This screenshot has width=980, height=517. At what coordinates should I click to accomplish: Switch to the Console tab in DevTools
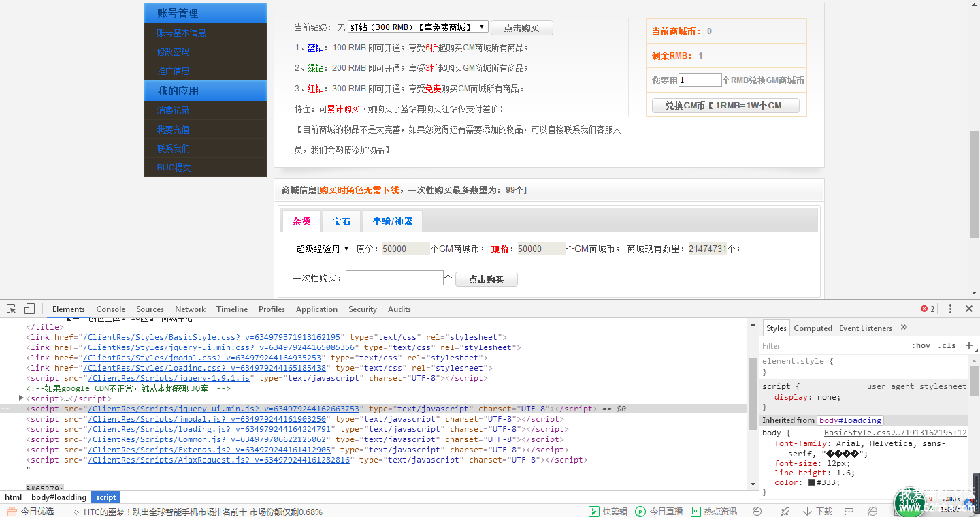pos(110,309)
